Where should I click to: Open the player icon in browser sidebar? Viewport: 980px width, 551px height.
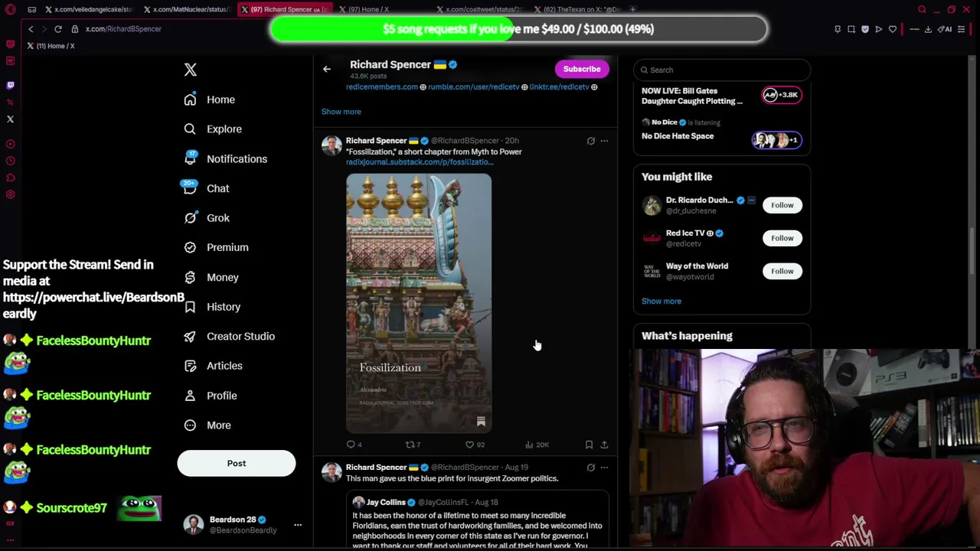(x=10, y=144)
